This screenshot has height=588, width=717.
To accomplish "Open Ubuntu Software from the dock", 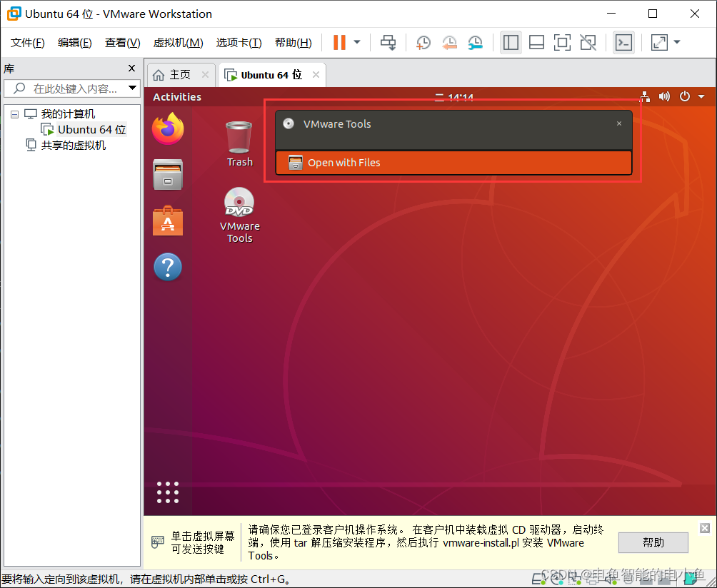I will 168,220.
